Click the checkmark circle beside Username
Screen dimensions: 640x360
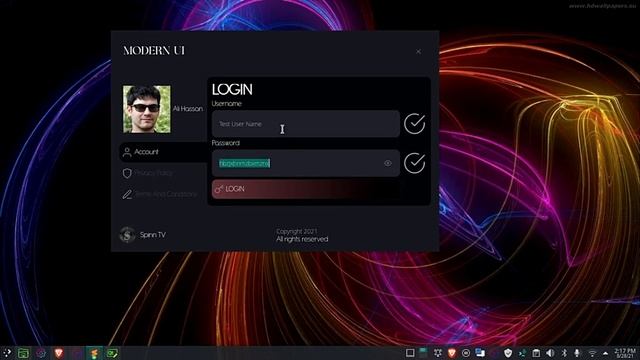415,124
